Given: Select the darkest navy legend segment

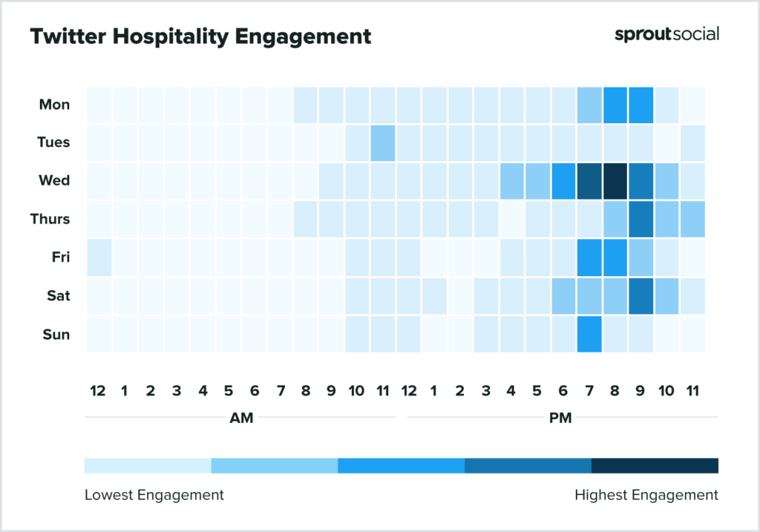Looking at the screenshot, I should [x=655, y=466].
